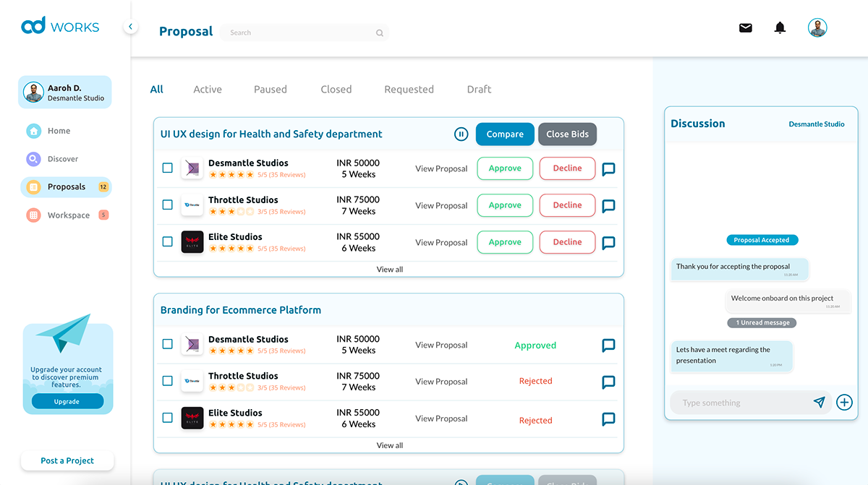Click Close Bids for UI UX design
This screenshot has width=868, height=485.
tap(567, 134)
